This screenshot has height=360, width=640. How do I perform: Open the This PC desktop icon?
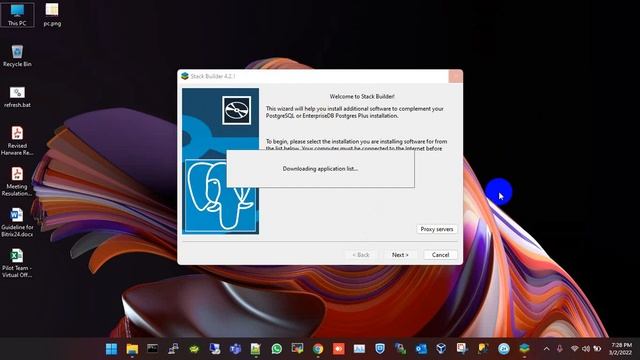pyautogui.click(x=17, y=15)
